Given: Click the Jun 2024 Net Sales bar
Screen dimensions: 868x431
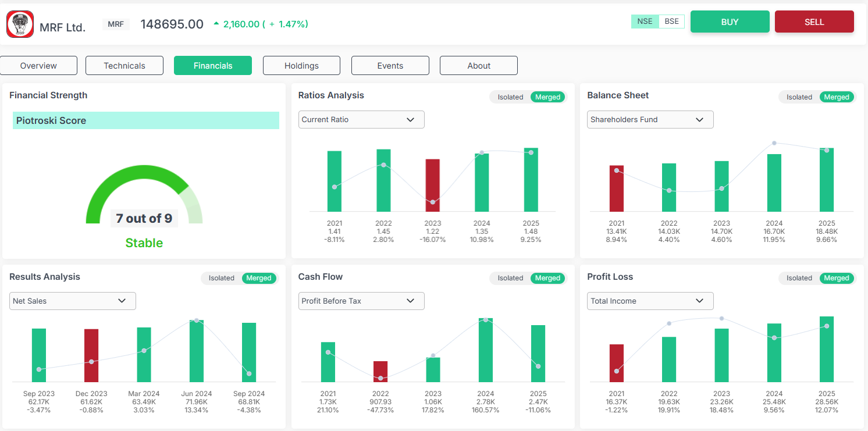Looking at the screenshot, I should point(197,351).
